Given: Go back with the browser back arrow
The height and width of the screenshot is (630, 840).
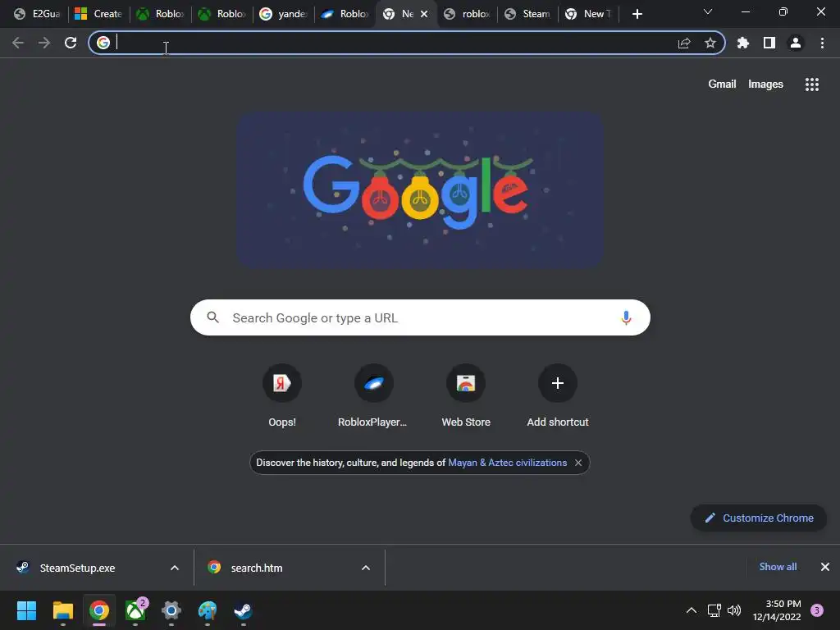Looking at the screenshot, I should tap(18, 43).
